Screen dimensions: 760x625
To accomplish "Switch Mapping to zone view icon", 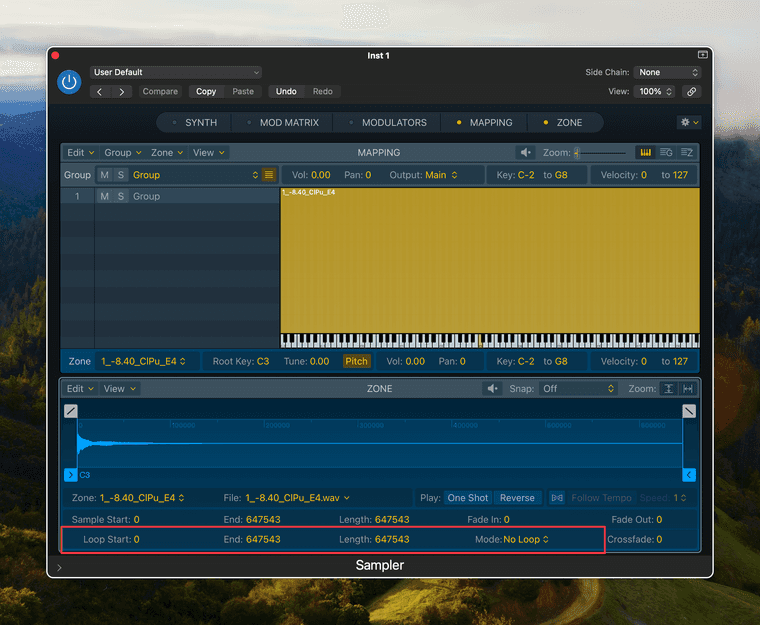I will [687, 153].
